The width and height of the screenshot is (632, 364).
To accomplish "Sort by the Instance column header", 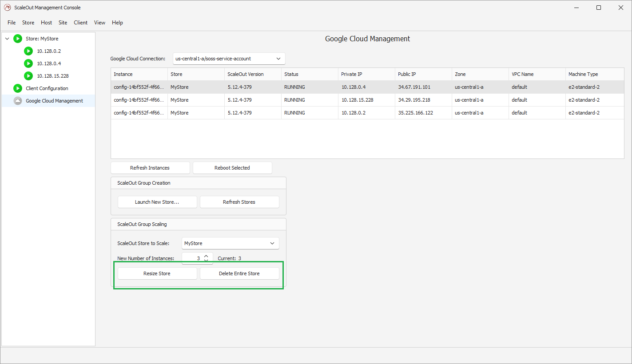I will [139, 74].
